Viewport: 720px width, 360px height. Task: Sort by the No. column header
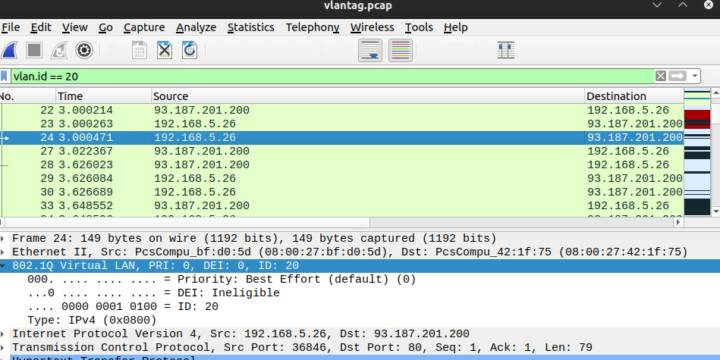[28, 96]
